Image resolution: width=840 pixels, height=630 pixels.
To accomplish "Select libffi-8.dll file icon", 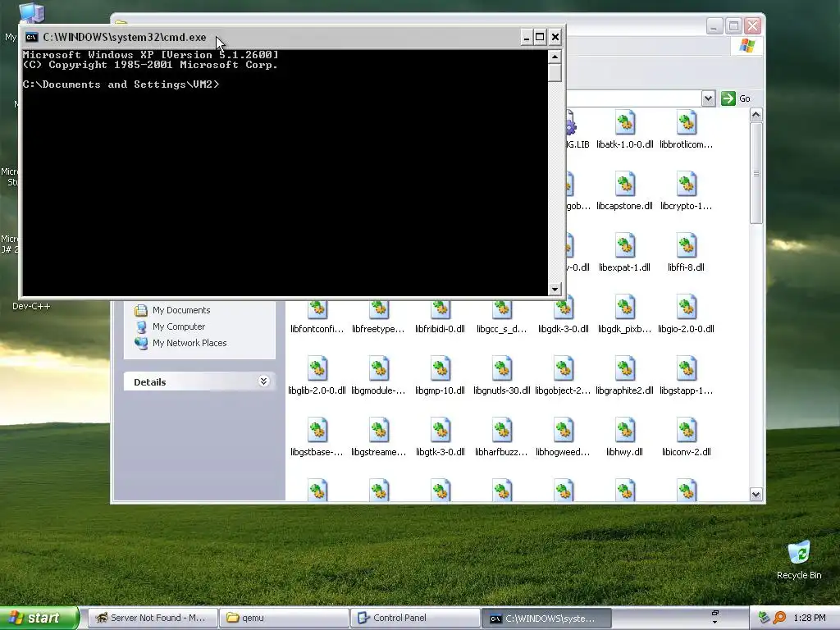I will point(687,246).
